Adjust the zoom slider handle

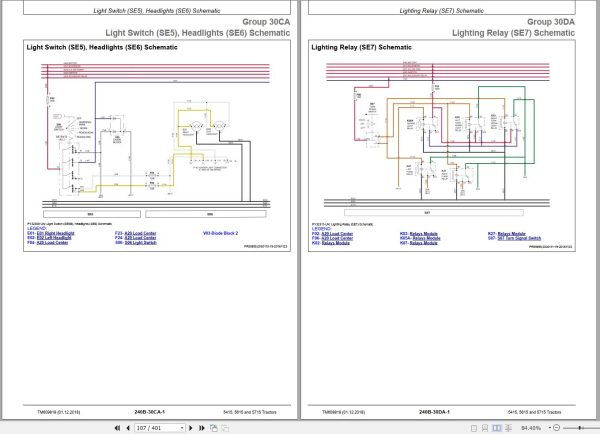click(x=580, y=428)
